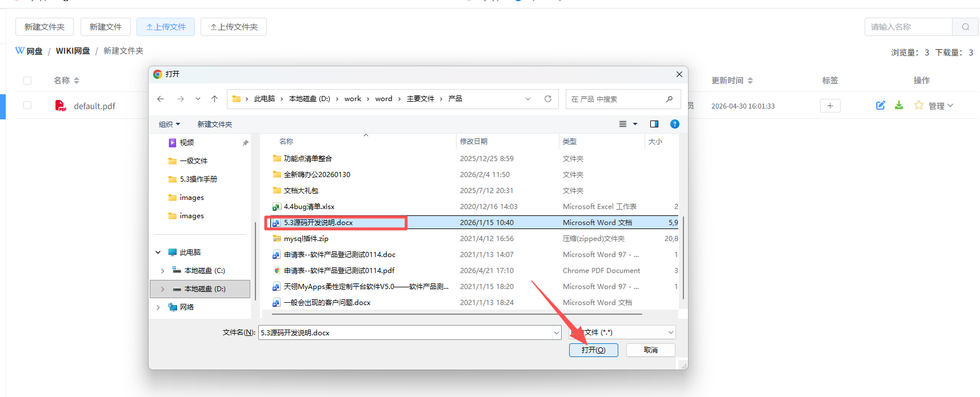Select the mysql插件.zip file
This screenshot has width=980, height=397.
pos(306,239)
